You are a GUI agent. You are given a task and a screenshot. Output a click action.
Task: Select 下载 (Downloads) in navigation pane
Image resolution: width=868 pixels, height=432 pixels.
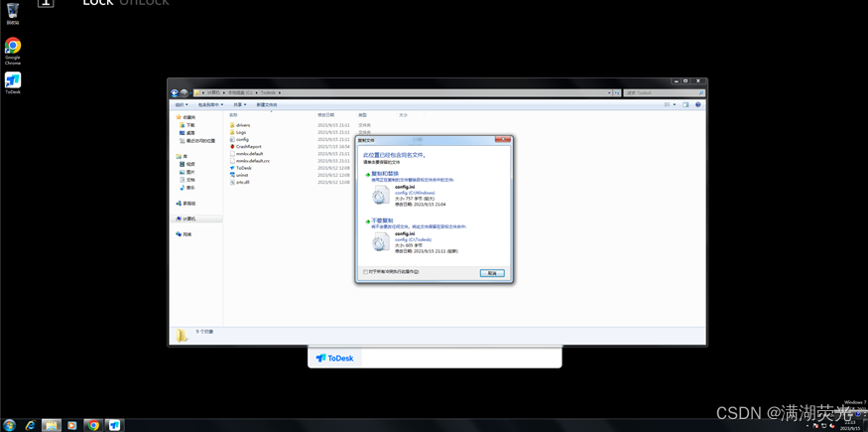click(x=186, y=125)
